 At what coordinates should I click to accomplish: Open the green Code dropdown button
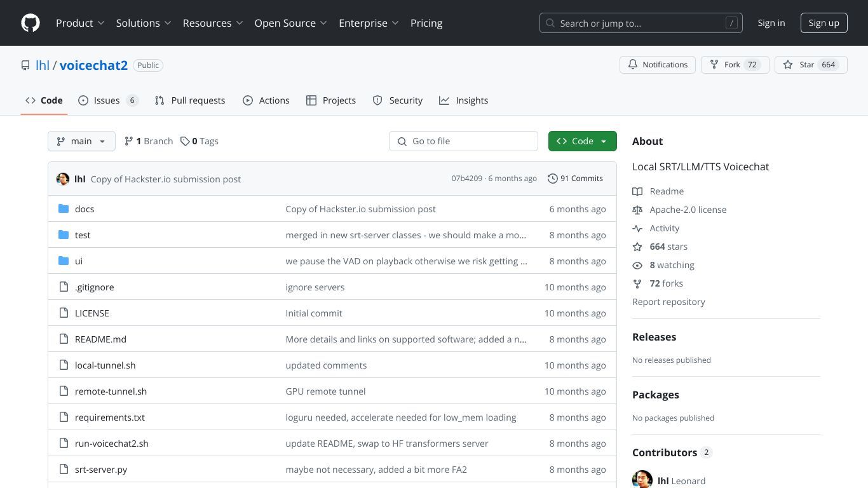tap(583, 141)
